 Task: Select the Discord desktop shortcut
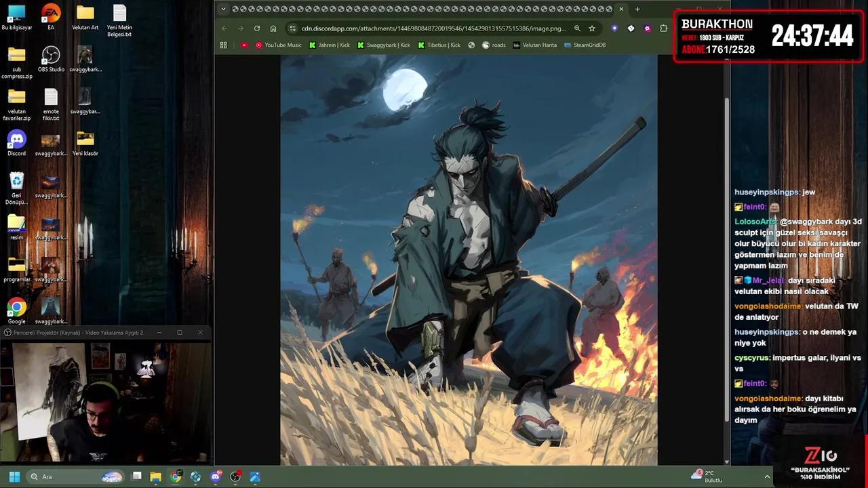coord(16,144)
